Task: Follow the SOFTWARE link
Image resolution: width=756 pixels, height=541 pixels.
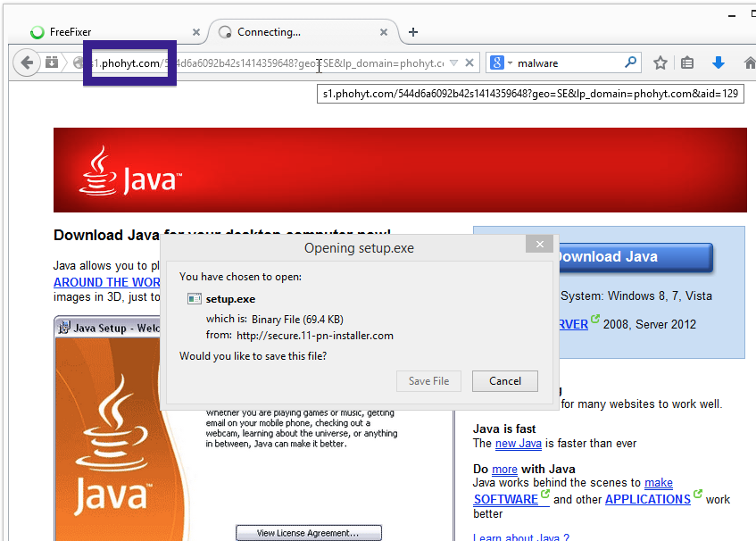Action: click(506, 499)
